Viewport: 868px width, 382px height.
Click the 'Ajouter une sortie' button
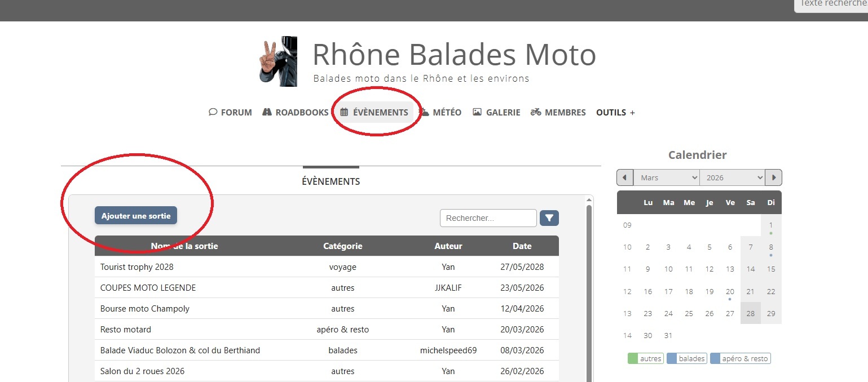(x=136, y=216)
